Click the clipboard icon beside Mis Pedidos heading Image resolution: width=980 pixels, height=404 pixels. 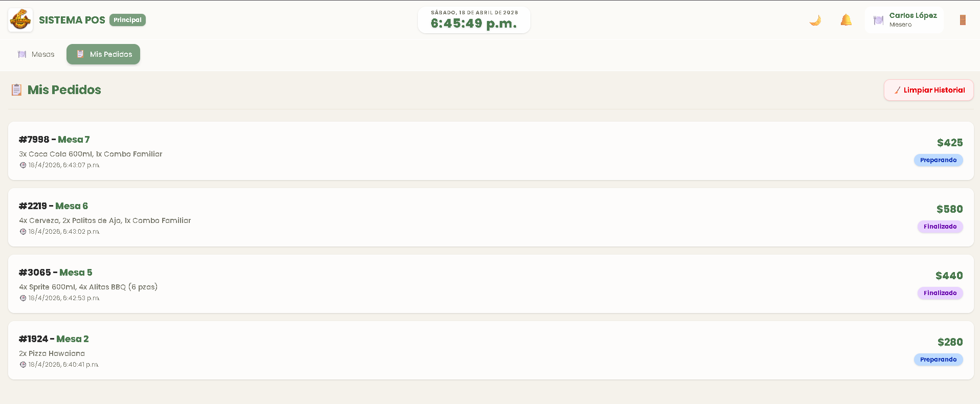(16, 90)
